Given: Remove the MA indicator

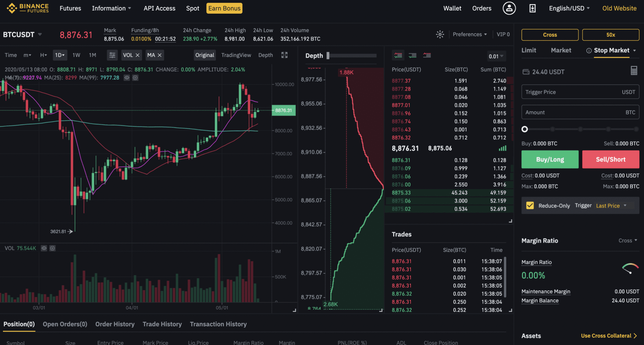Looking at the screenshot, I should coord(159,55).
